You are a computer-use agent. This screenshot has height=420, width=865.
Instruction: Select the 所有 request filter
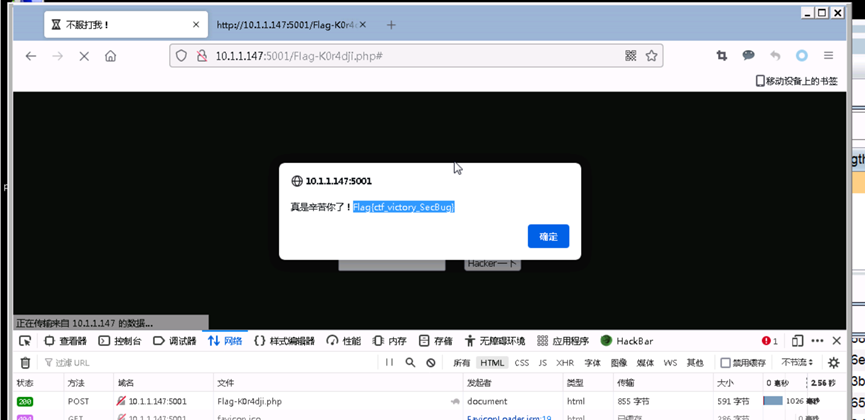[x=462, y=363]
